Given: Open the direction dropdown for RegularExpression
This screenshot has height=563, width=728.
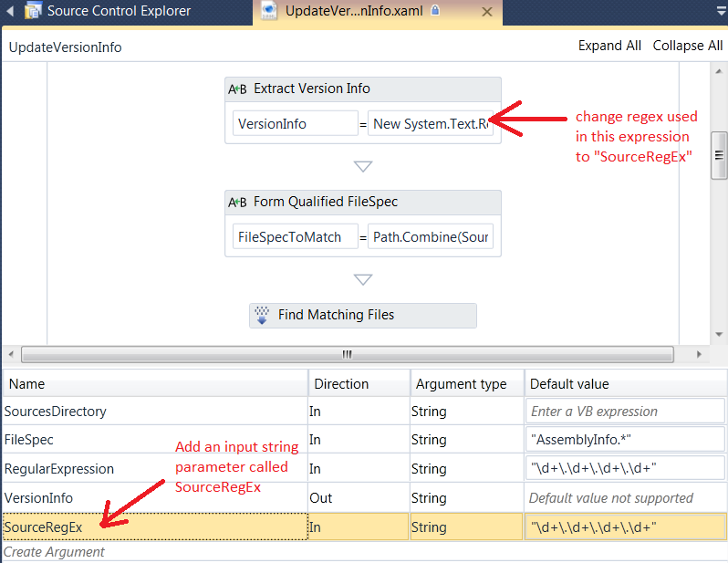Looking at the screenshot, I should tap(359, 469).
